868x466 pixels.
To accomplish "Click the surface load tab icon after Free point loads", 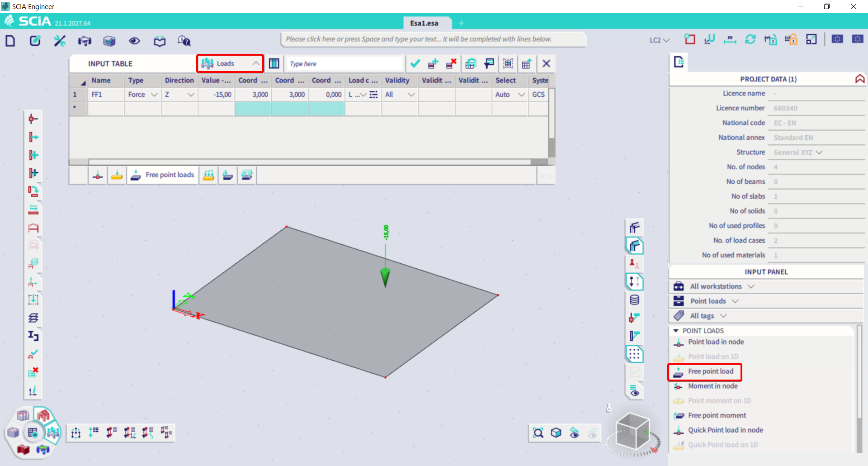I will (208, 175).
